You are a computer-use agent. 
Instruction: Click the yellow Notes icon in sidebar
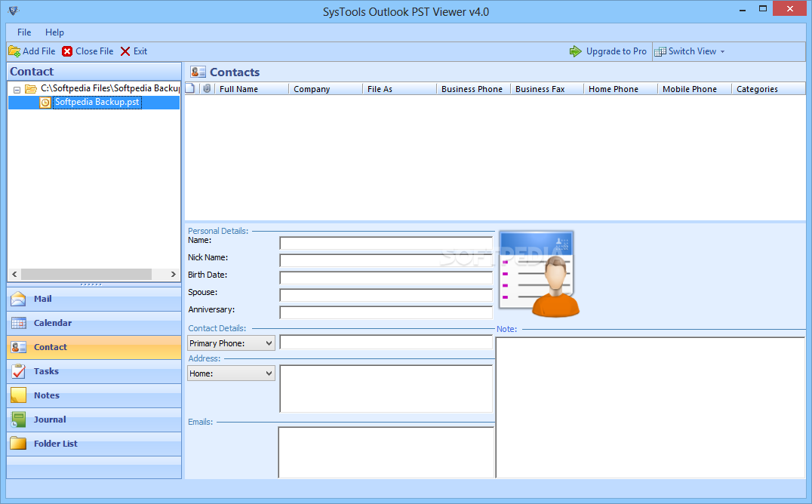(x=19, y=395)
